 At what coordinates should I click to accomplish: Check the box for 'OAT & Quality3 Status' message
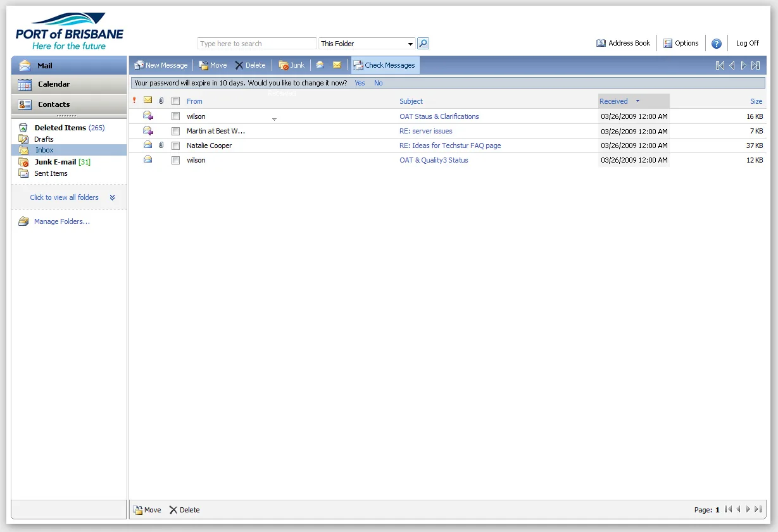[x=176, y=161]
